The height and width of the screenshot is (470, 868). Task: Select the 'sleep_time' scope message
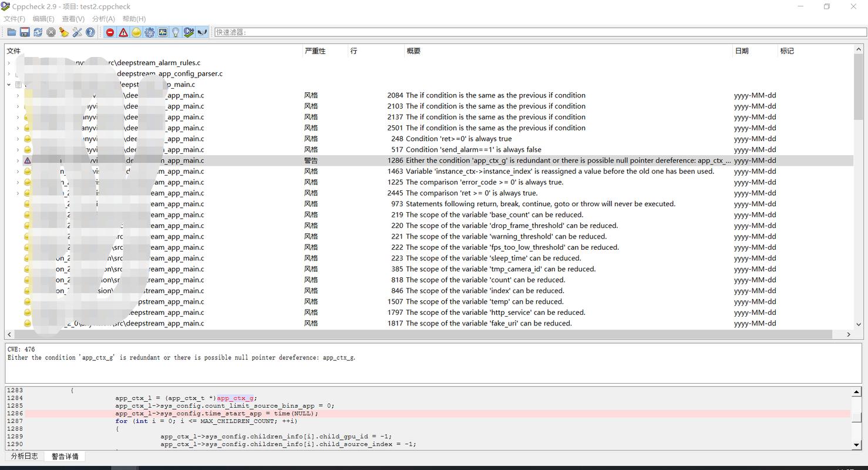point(493,258)
